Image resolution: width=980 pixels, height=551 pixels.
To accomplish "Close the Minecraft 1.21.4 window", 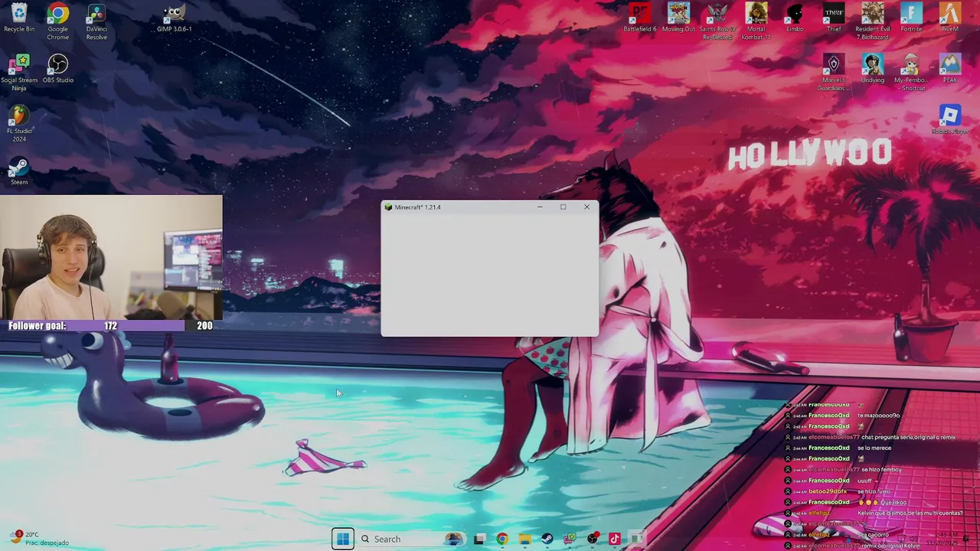I will pyautogui.click(x=586, y=207).
